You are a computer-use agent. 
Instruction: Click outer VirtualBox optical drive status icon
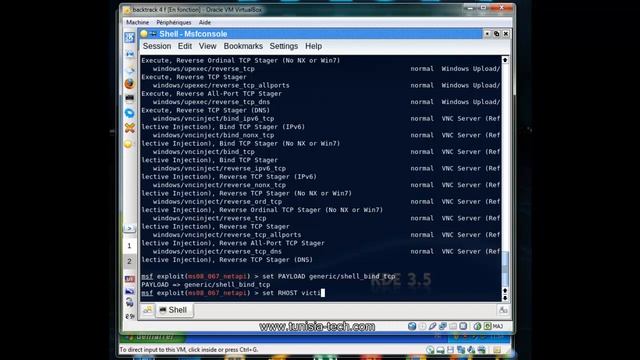(440, 350)
